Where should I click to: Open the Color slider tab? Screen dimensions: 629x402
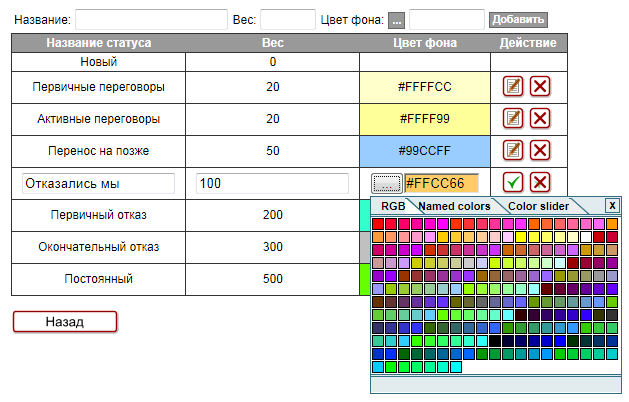[x=538, y=206]
